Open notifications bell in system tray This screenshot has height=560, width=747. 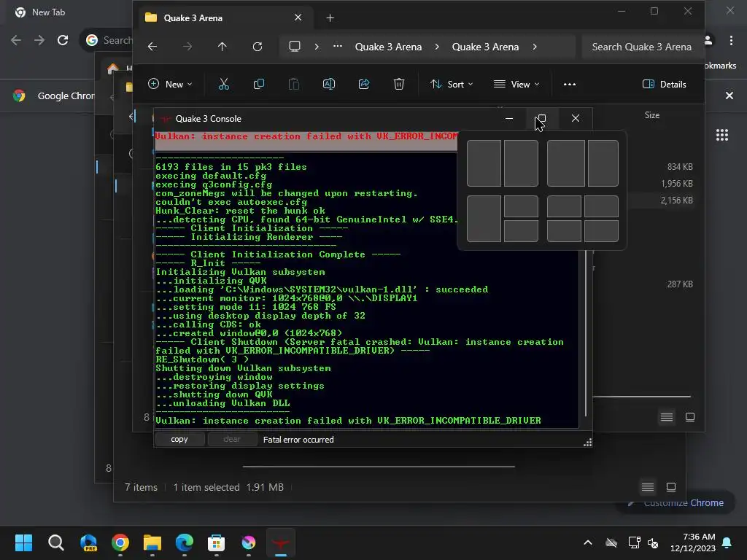pos(727,542)
